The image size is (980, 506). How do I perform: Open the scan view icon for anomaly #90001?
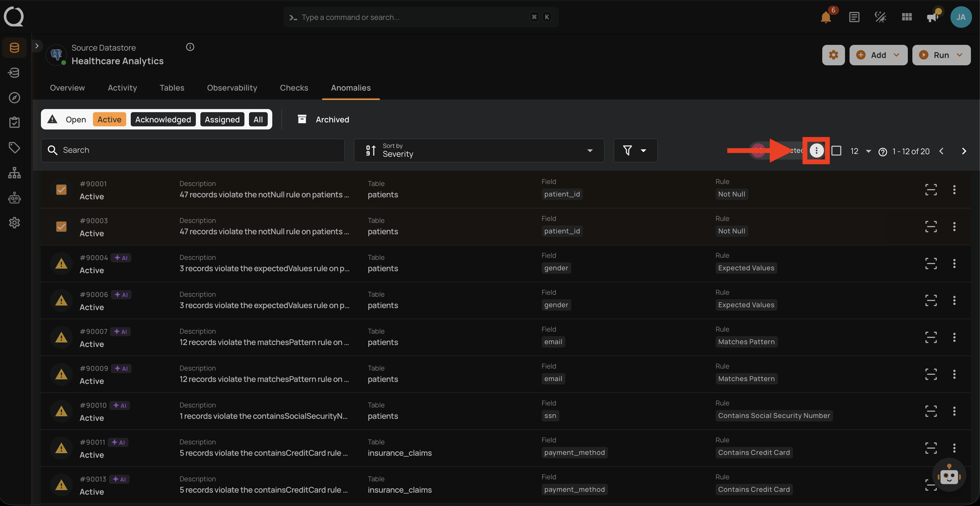(931, 190)
